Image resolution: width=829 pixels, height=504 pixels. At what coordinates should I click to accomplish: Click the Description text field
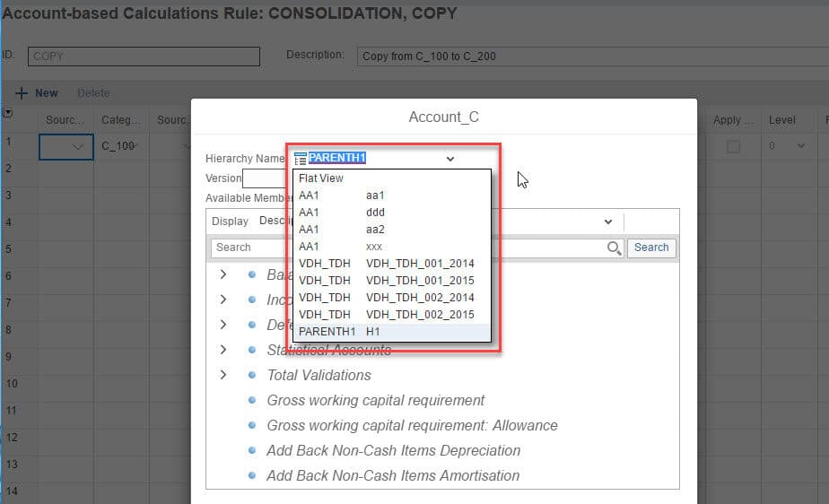[x=592, y=56]
